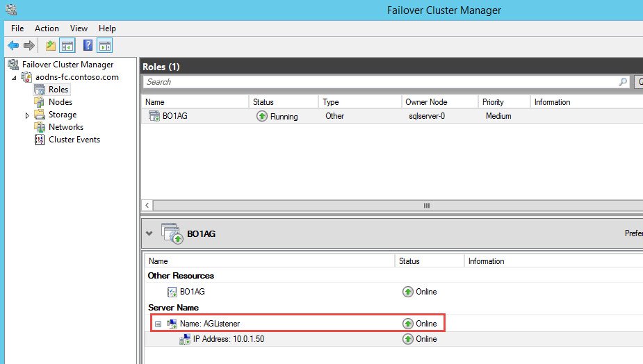This screenshot has height=364, width=643.
Task: Click the Other type cell
Action: 334,116
